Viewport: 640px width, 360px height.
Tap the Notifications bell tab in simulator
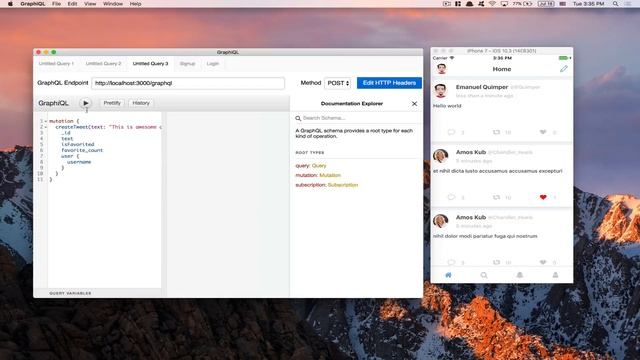(x=520, y=275)
